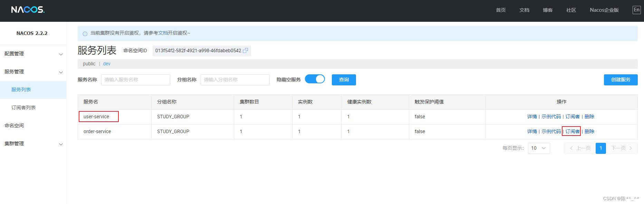Focus the 服务名称 input field
Viewport: 644px width, 204px height.
pos(136,80)
